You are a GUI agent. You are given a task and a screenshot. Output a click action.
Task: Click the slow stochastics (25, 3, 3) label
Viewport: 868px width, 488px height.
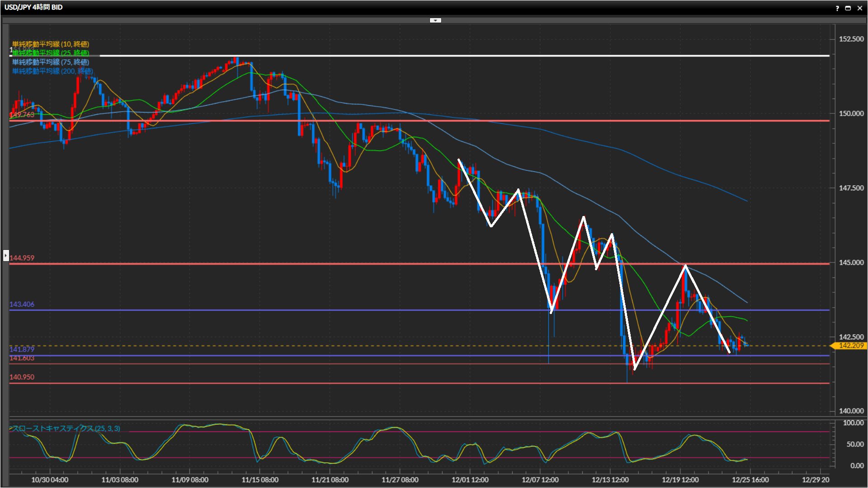[x=66, y=428]
